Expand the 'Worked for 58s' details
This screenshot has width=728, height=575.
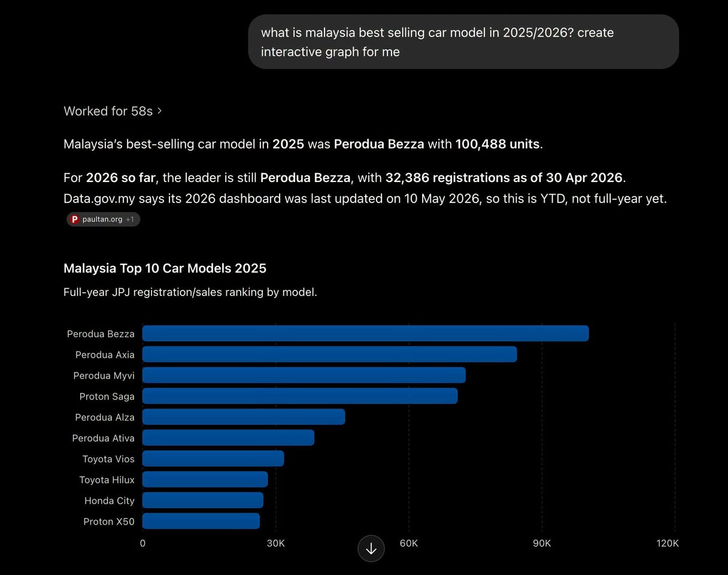[x=113, y=111]
